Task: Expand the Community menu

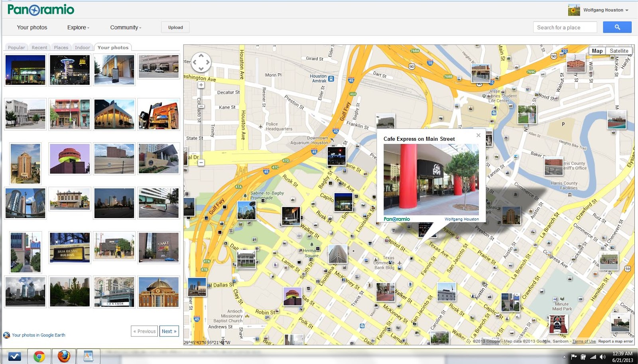Action: [126, 28]
